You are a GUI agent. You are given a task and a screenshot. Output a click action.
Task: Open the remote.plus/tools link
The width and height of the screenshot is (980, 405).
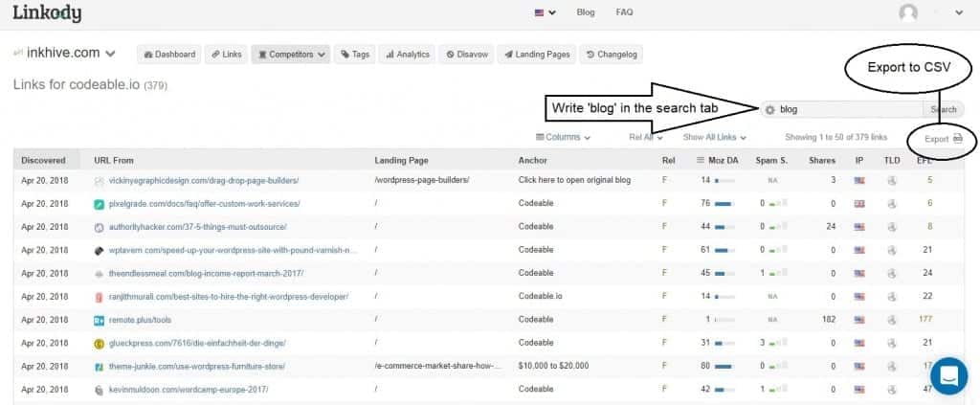click(140, 320)
